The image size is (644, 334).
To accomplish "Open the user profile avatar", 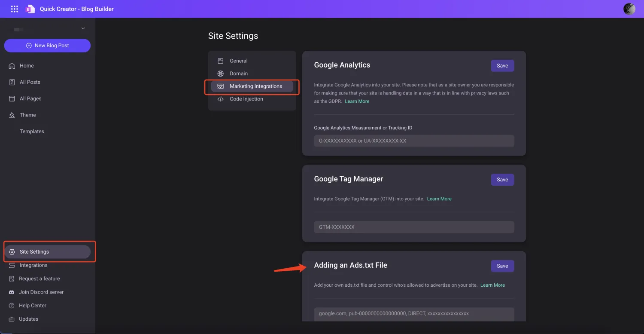I will click(629, 9).
